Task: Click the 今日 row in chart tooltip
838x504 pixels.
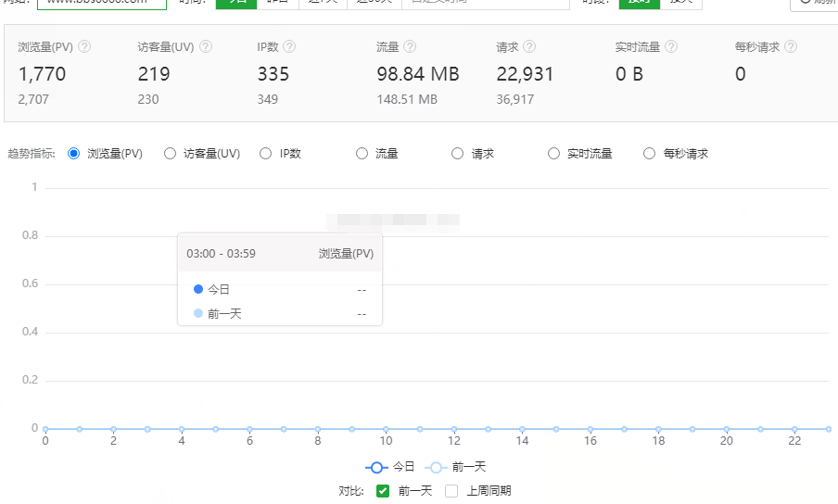Action: (280, 289)
